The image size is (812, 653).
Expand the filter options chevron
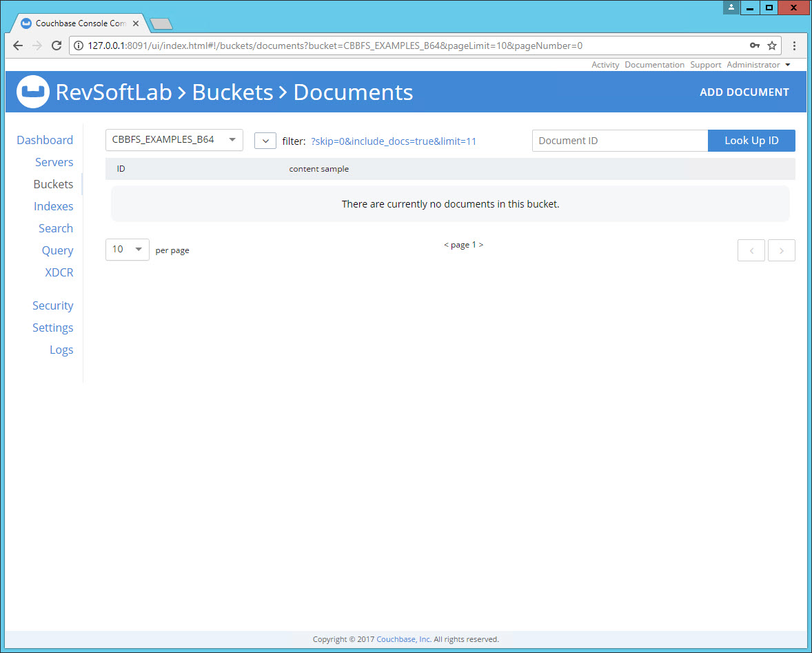265,141
